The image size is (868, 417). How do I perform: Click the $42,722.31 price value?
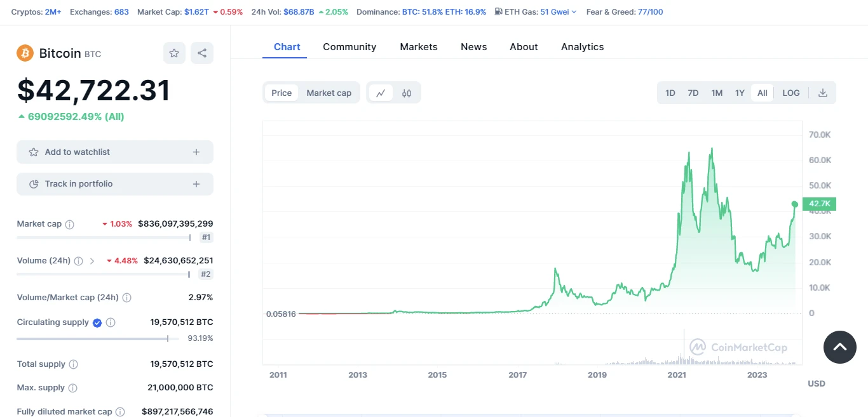93,90
